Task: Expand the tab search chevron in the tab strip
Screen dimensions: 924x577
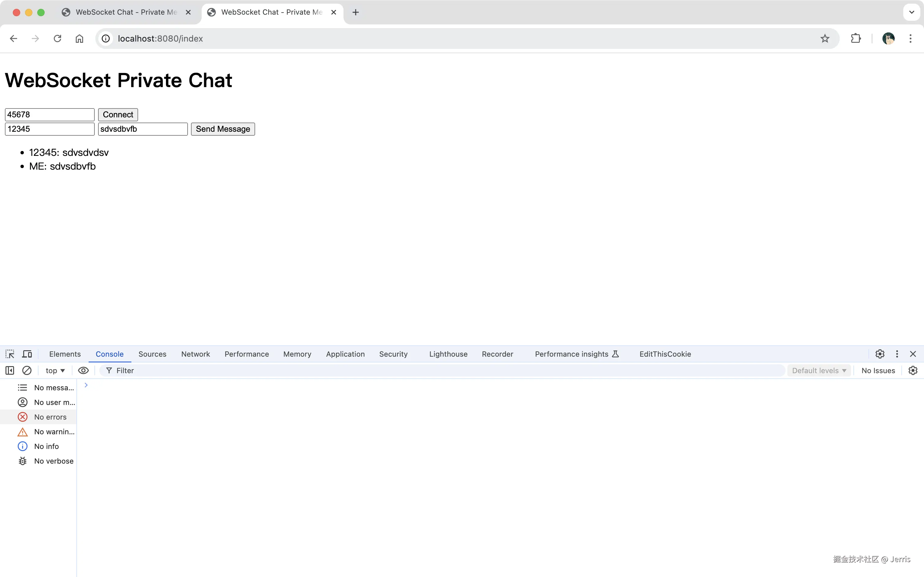Action: pyautogui.click(x=911, y=12)
